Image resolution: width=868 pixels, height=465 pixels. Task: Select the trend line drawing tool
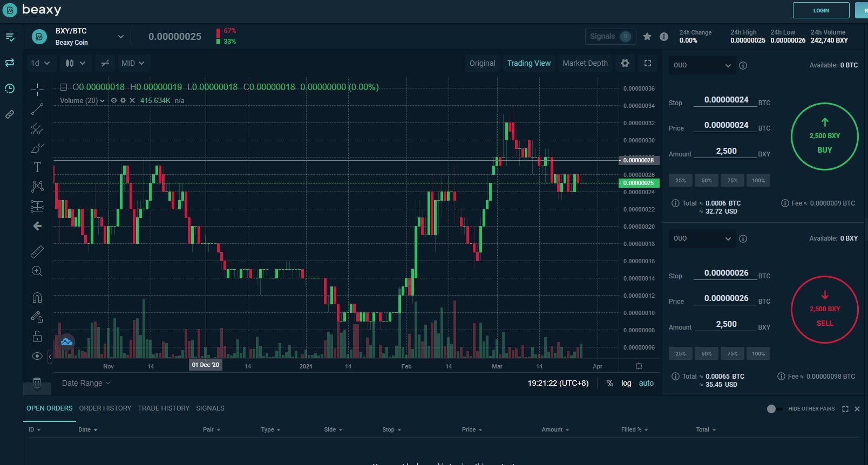[x=37, y=109]
